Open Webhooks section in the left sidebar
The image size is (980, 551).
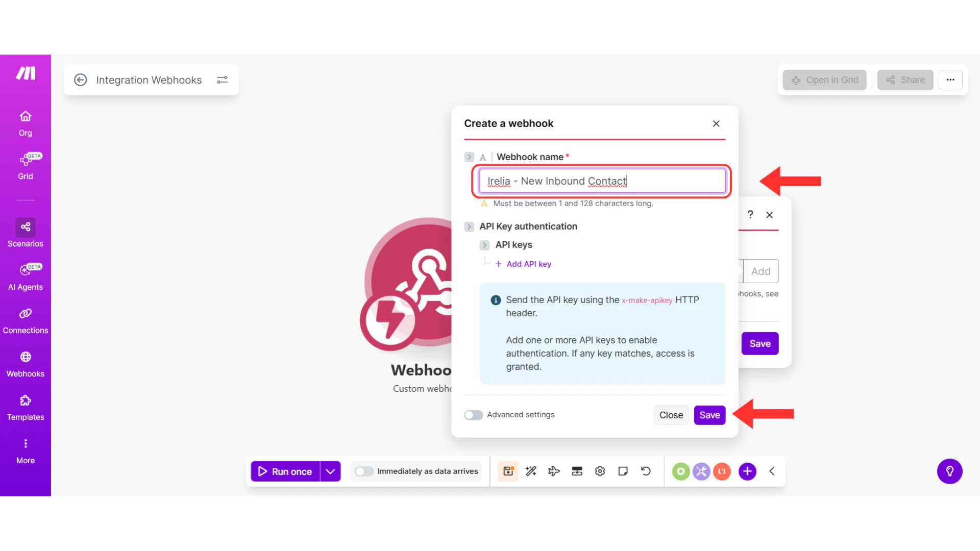pos(25,363)
